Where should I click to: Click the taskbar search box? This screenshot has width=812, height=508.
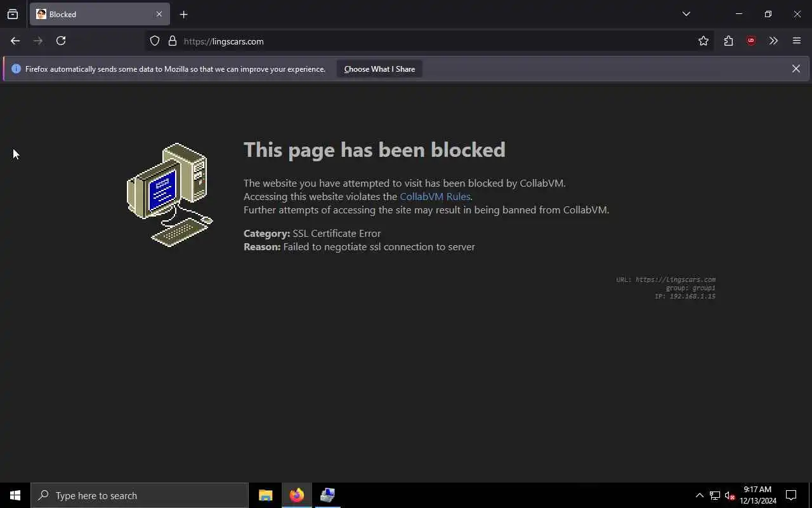click(140, 495)
